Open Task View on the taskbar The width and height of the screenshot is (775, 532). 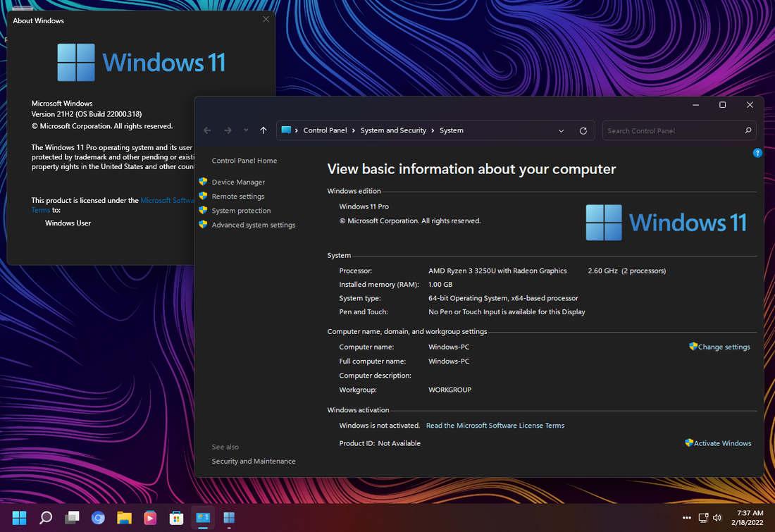tap(72, 518)
